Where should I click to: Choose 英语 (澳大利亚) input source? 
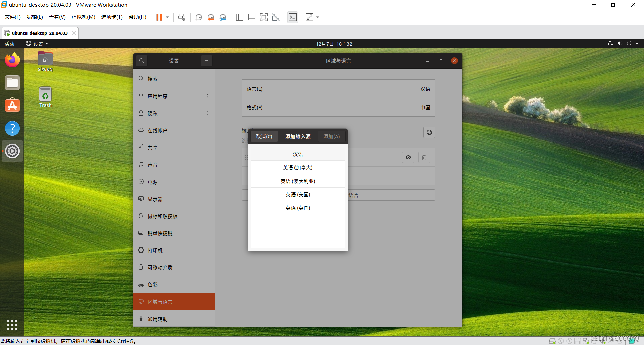[298, 181]
